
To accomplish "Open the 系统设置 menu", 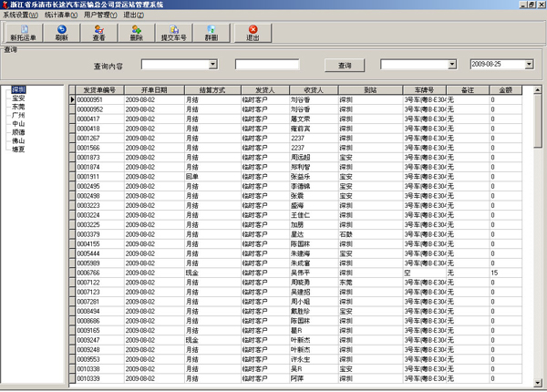I will coord(20,15).
